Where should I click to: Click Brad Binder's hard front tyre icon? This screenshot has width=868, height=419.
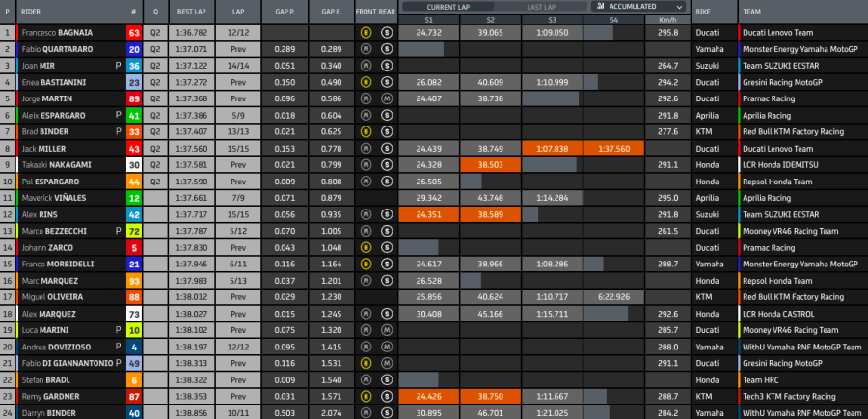(x=366, y=131)
